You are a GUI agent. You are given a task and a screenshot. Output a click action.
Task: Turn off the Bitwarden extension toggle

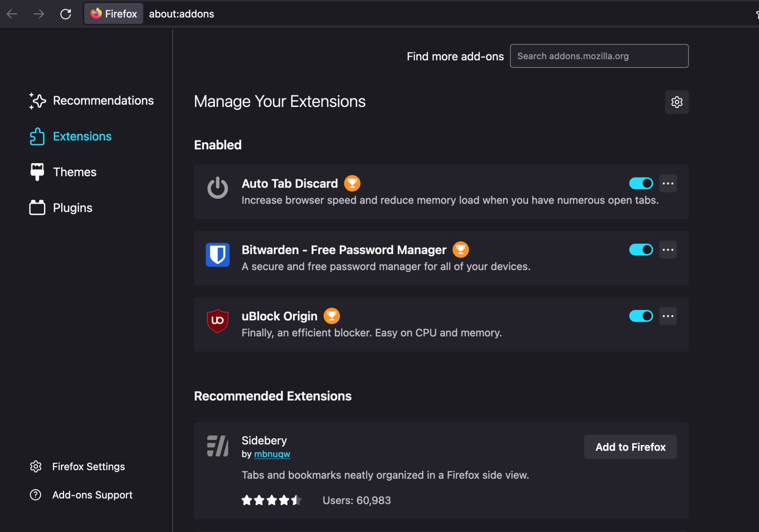[641, 250]
